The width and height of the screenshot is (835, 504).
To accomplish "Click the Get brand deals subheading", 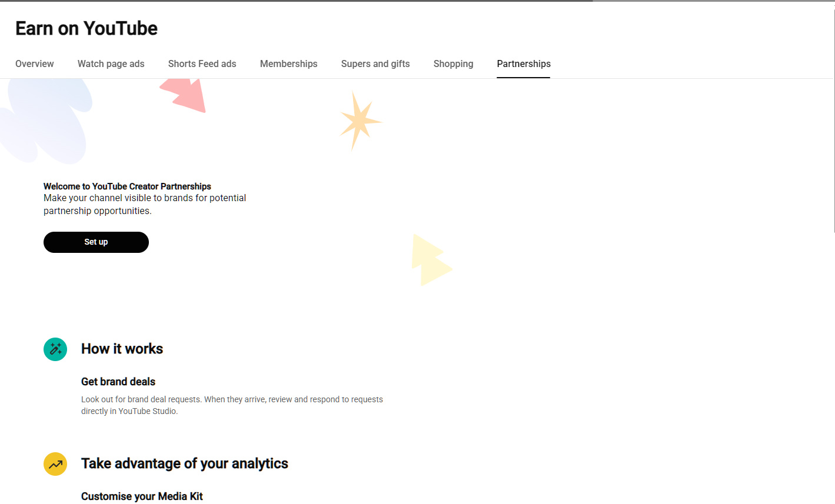I will click(x=118, y=382).
